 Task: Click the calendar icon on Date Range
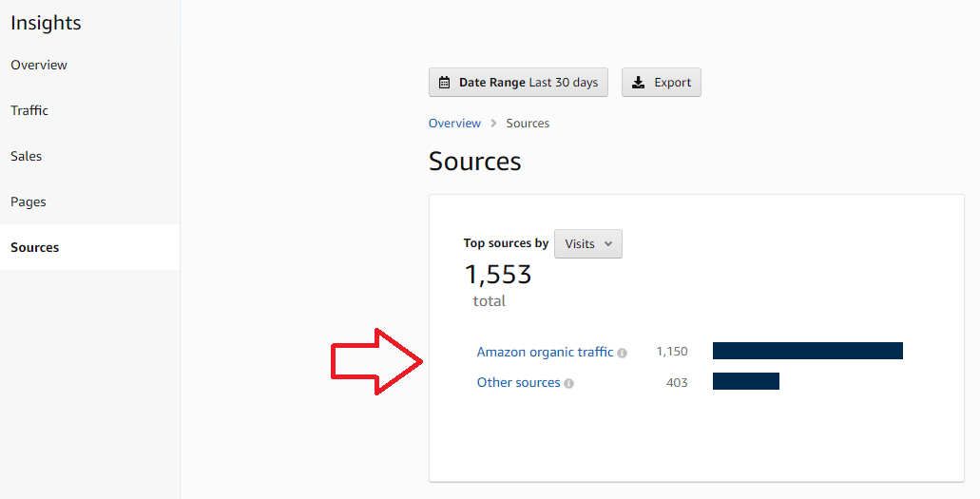pos(445,83)
